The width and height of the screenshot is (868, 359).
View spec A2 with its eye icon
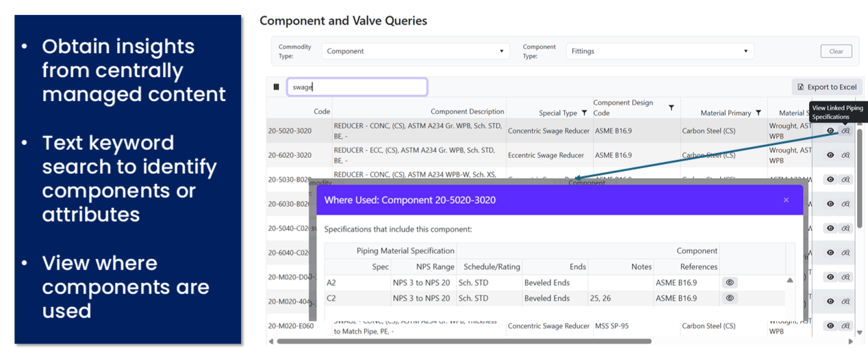(x=730, y=282)
